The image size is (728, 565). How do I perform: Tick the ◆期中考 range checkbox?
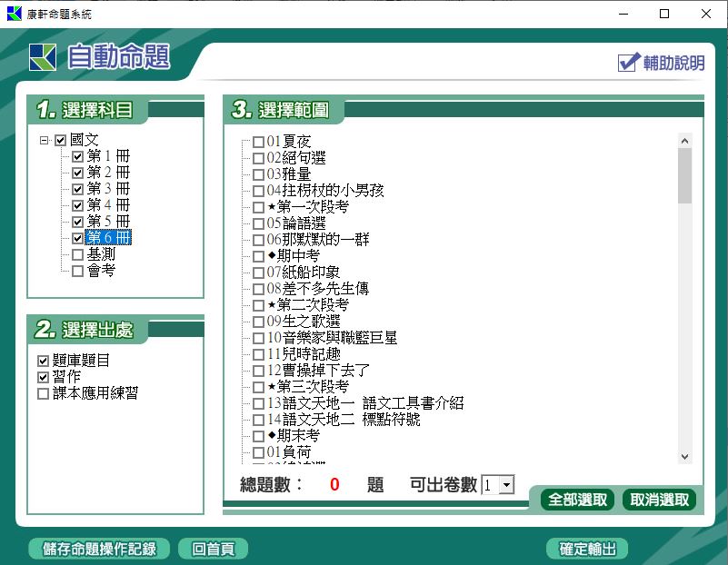(259, 256)
